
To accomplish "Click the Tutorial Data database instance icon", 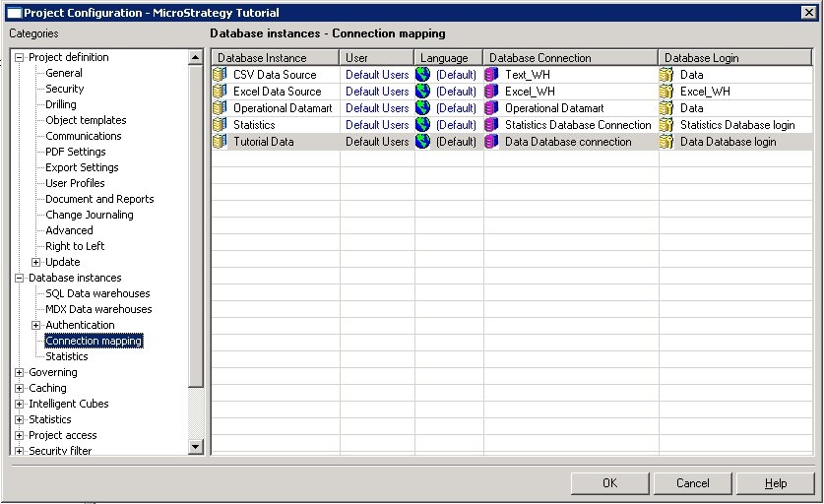I will [x=220, y=142].
